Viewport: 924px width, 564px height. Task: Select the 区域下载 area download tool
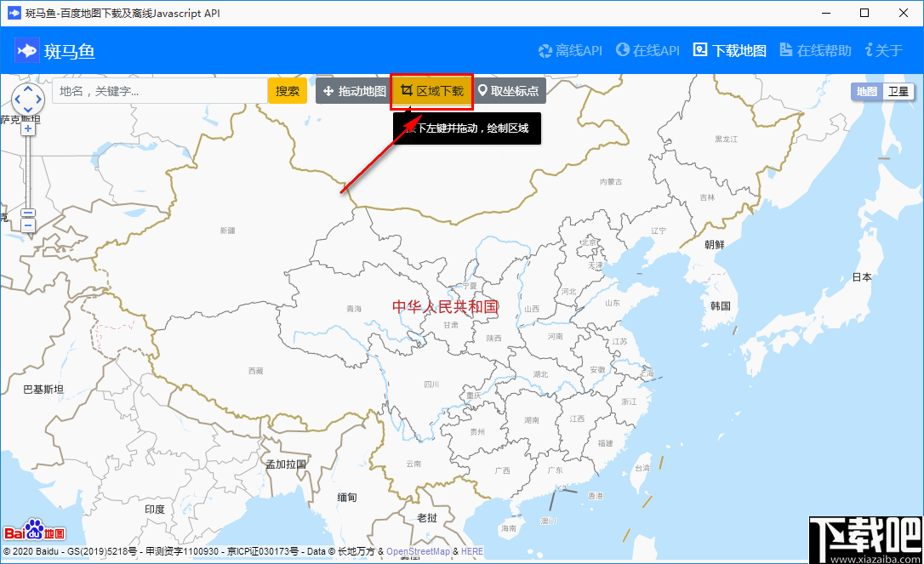[431, 91]
